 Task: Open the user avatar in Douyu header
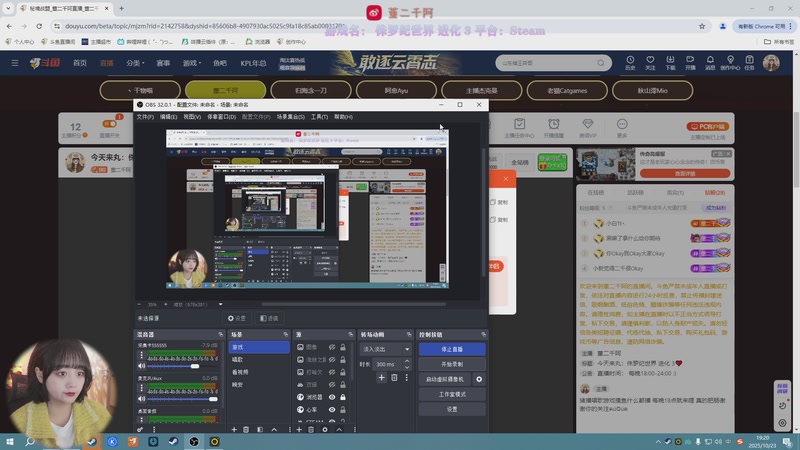[771, 63]
